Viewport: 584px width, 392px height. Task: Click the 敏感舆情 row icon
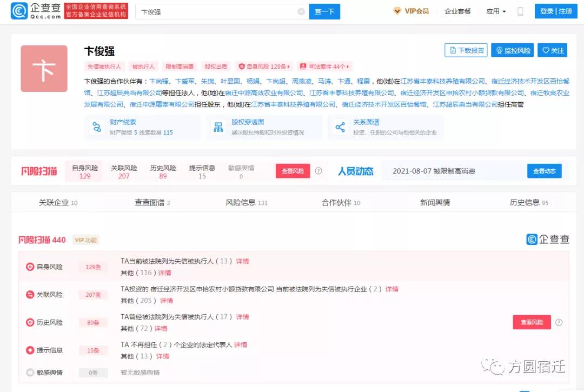[30, 373]
